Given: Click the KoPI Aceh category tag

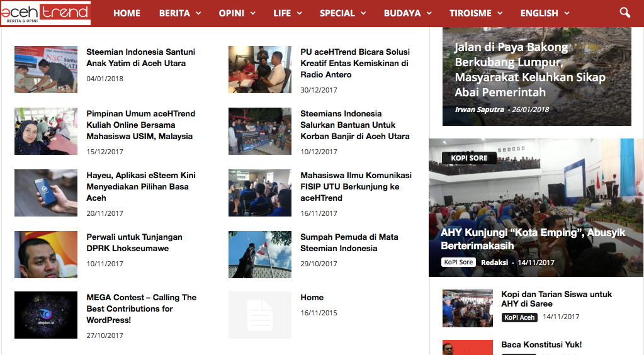Looking at the screenshot, I should (519, 317).
